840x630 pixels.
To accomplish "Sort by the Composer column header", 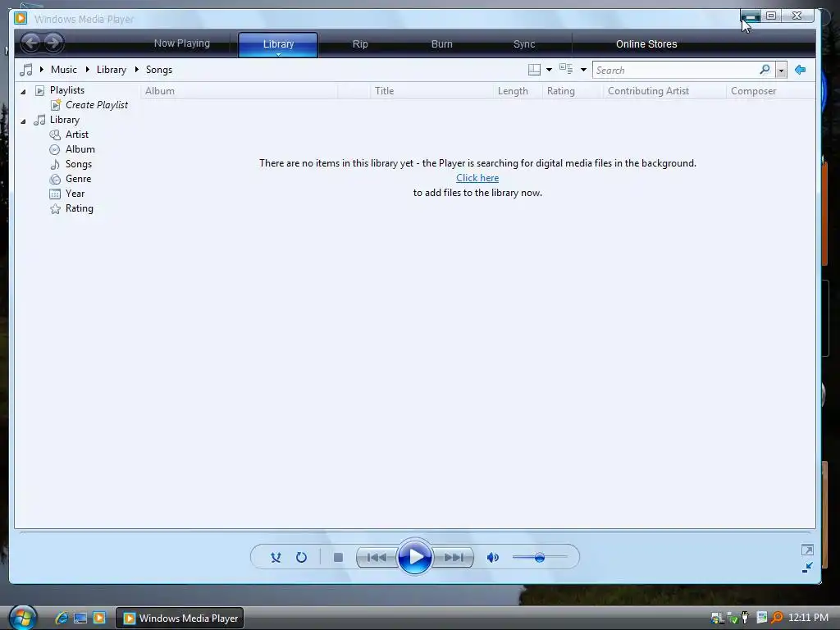I will (770, 91).
